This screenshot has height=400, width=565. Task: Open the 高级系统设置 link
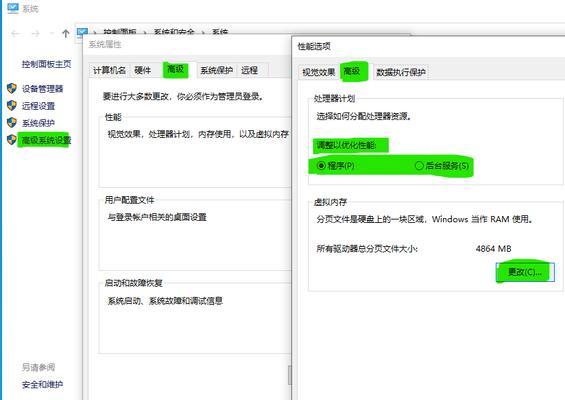point(46,140)
